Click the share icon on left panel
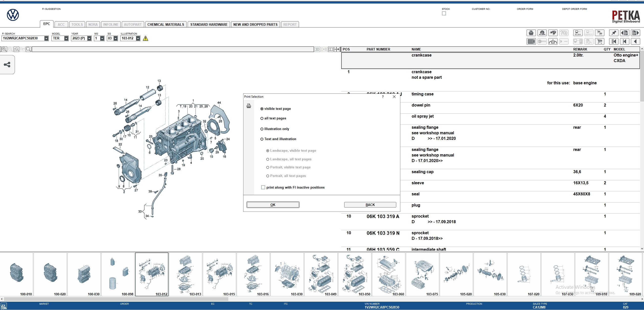 (x=7, y=65)
